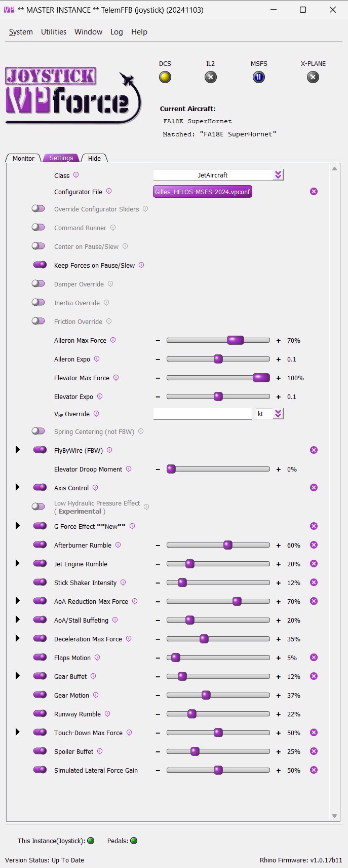Turn on Damper Override switch
This screenshot has width=348, height=868.
[x=38, y=283]
